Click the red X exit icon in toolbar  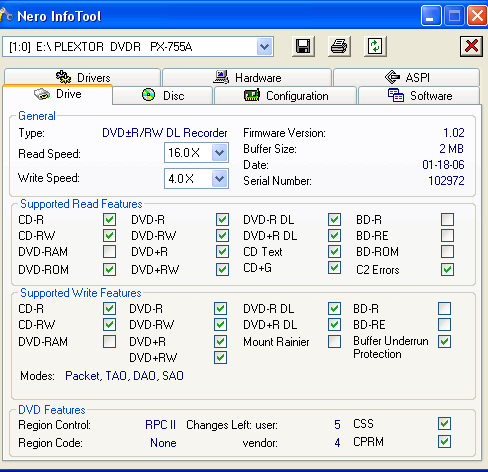[471, 46]
